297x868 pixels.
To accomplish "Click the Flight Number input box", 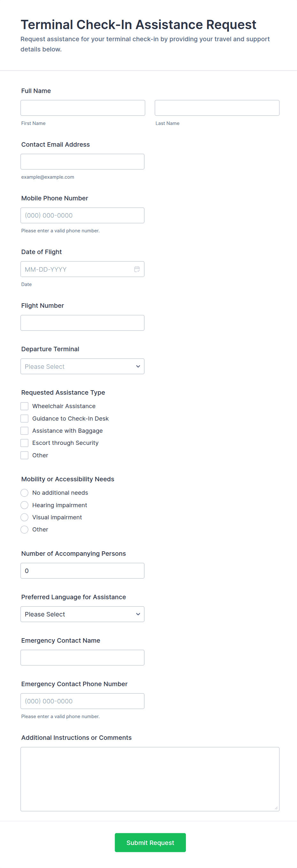I will (x=82, y=323).
